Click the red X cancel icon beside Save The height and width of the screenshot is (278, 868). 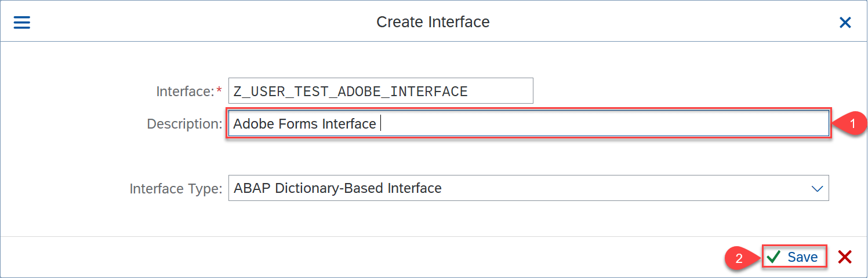point(845,257)
